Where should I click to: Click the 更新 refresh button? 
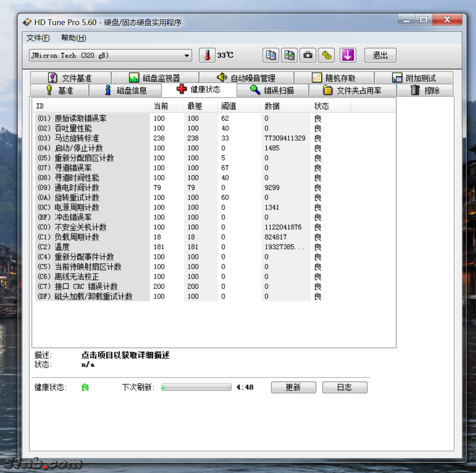click(293, 387)
